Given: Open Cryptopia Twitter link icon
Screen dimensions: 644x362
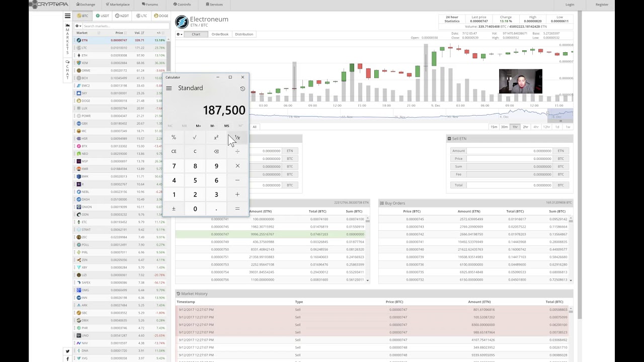Looking at the screenshot, I should pos(67,351).
